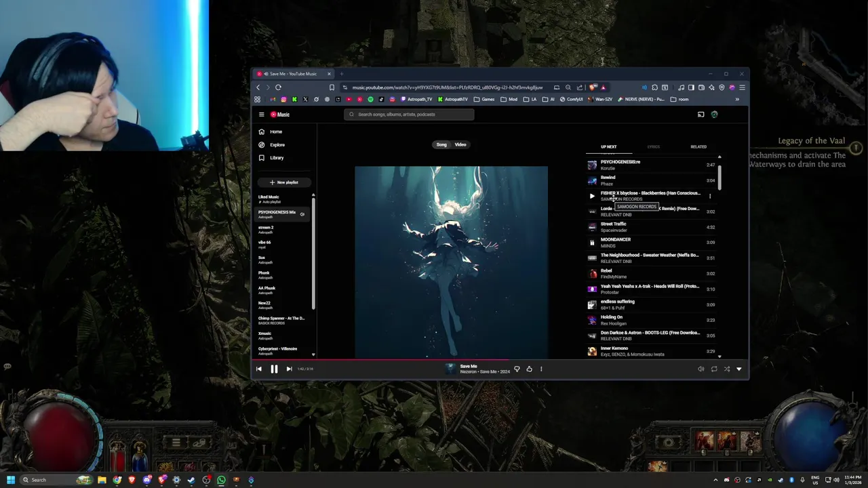Select Street Traffic in the queue

[x=651, y=227]
